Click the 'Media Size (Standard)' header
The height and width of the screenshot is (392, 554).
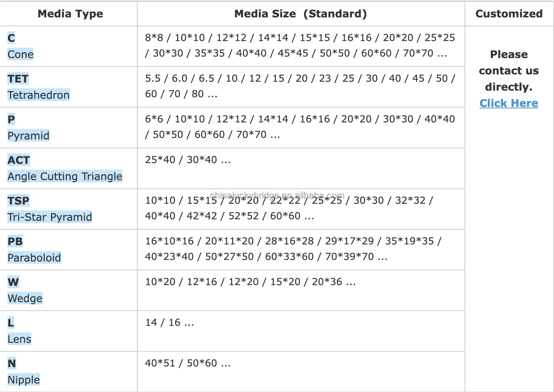click(300, 14)
